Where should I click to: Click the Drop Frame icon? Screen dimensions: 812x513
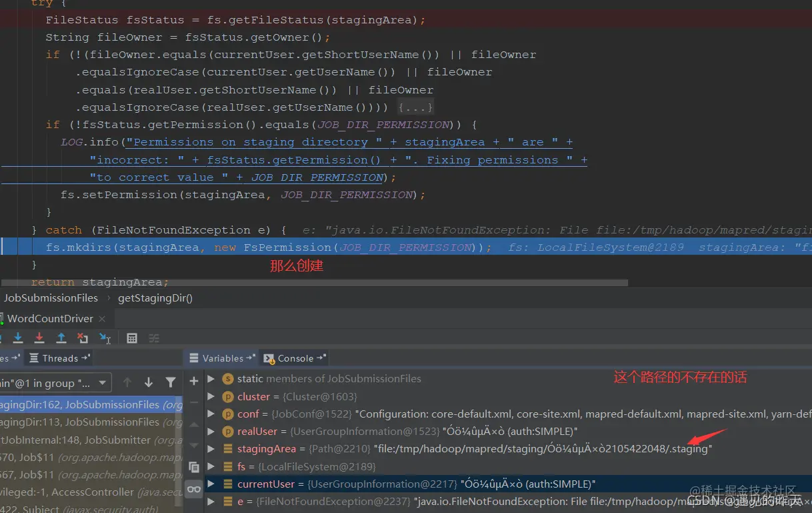pyautogui.click(x=83, y=338)
